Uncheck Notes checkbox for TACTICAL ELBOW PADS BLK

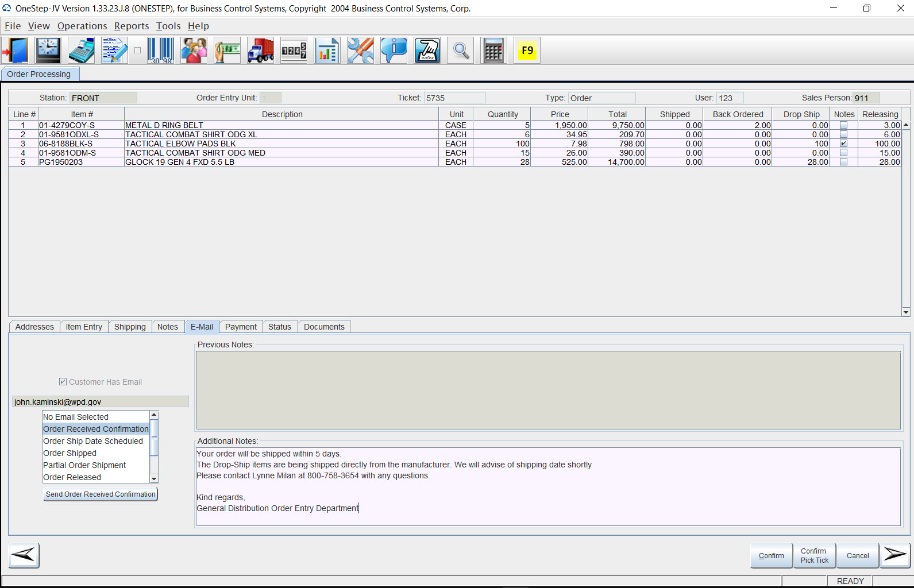coord(843,144)
